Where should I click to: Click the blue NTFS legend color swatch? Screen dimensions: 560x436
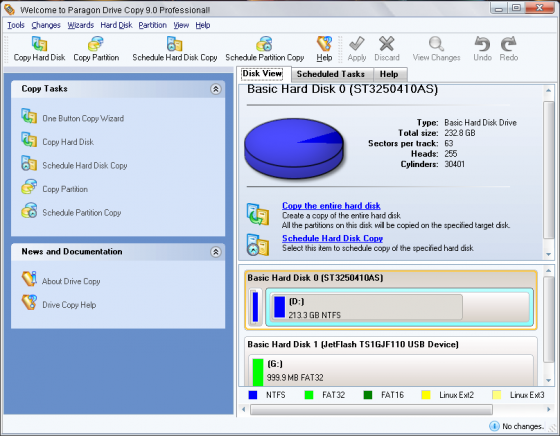click(x=253, y=395)
